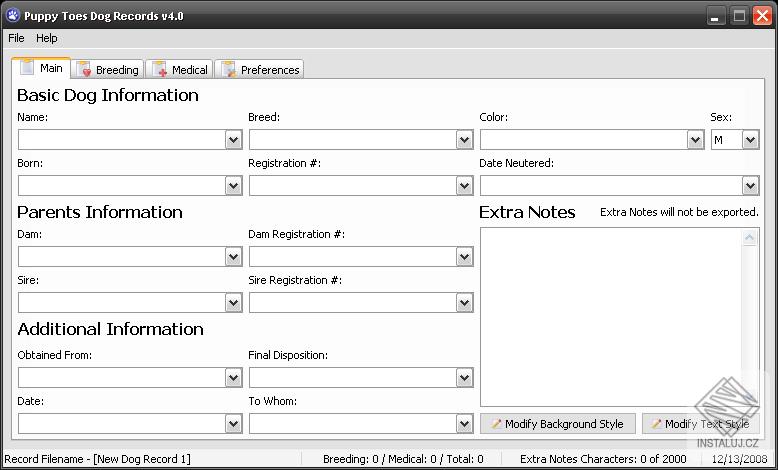Click the Preferences tab tools icon
The height and width of the screenshot is (470, 778).
click(x=228, y=69)
